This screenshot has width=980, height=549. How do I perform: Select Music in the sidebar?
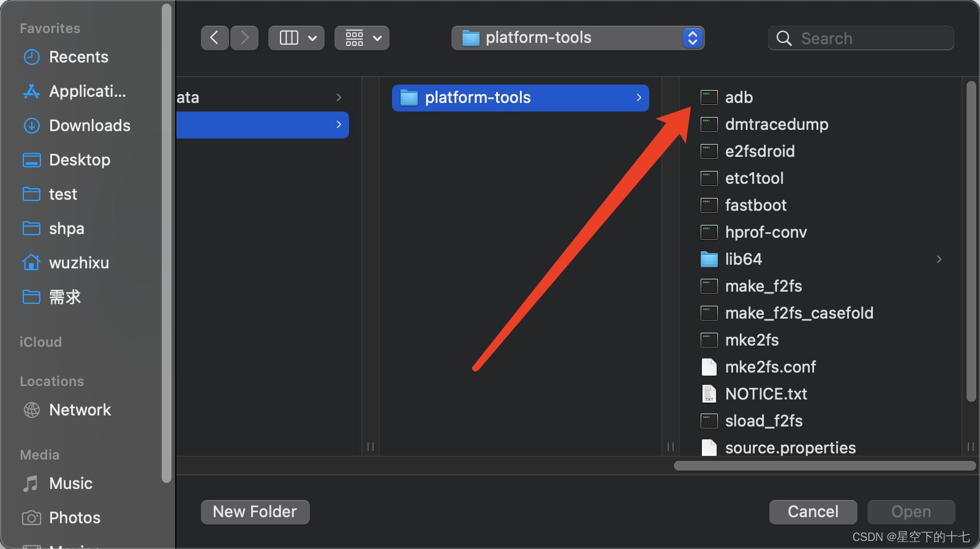(70, 483)
